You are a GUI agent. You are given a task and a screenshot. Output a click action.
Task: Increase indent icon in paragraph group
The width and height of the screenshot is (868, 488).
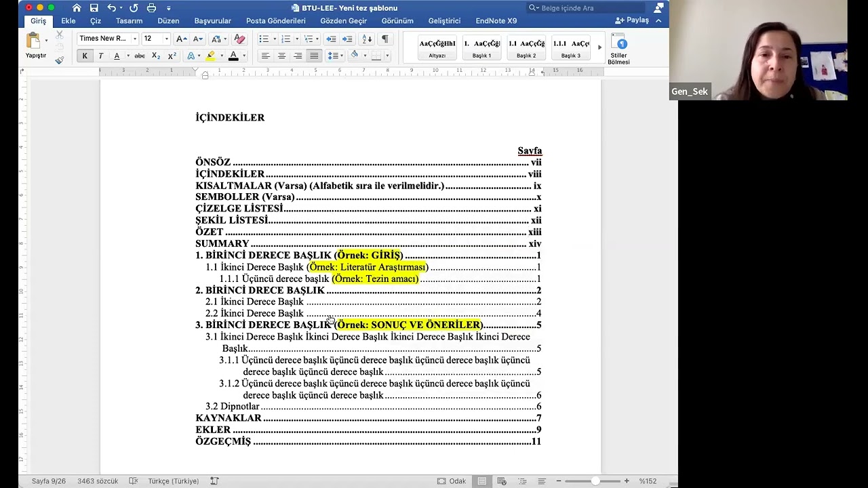point(347,39)
